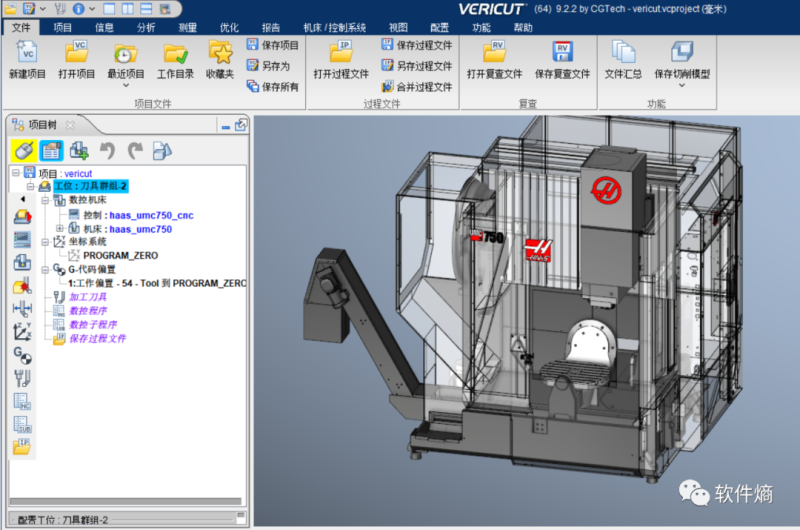This screenshot has width=800, height=530.
Task: Switch to the 分析 (Analysis) ribbon tab
Action: click(x=146, y=28)
